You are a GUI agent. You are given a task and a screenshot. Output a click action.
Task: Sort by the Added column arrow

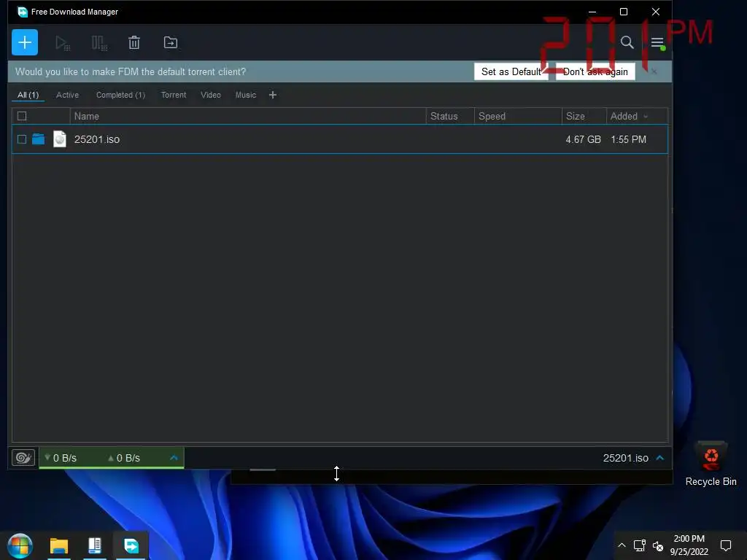pyautogui.click(x=646, y=116)
